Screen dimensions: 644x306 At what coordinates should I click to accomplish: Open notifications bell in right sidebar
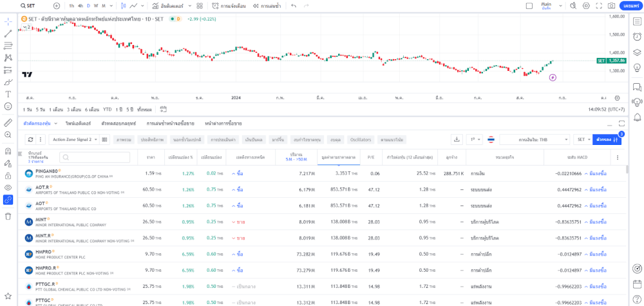pyautogui.click(x=637, y=117)
